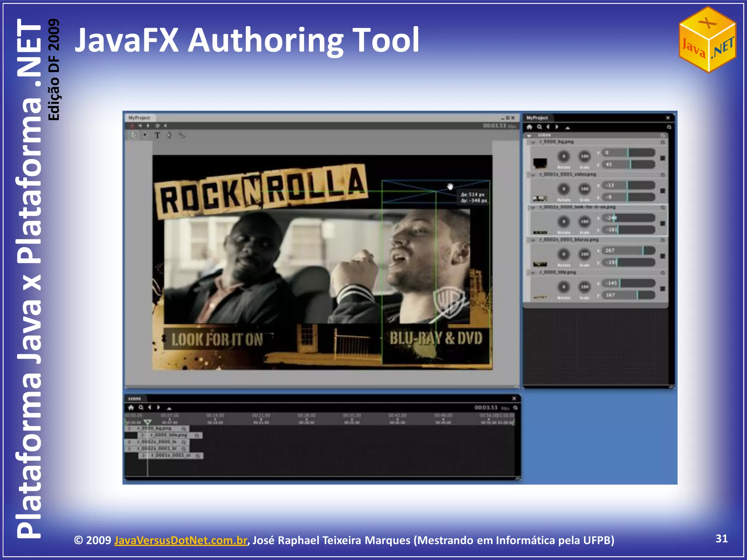Image resolution: width=747 pixels, height=560 pixels.
Task: Collapse the r_0000_title.png layer properties
Action: [533, 273]
